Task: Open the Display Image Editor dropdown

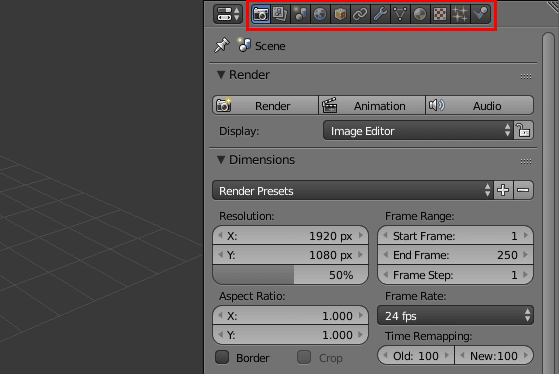Action: 418,130
